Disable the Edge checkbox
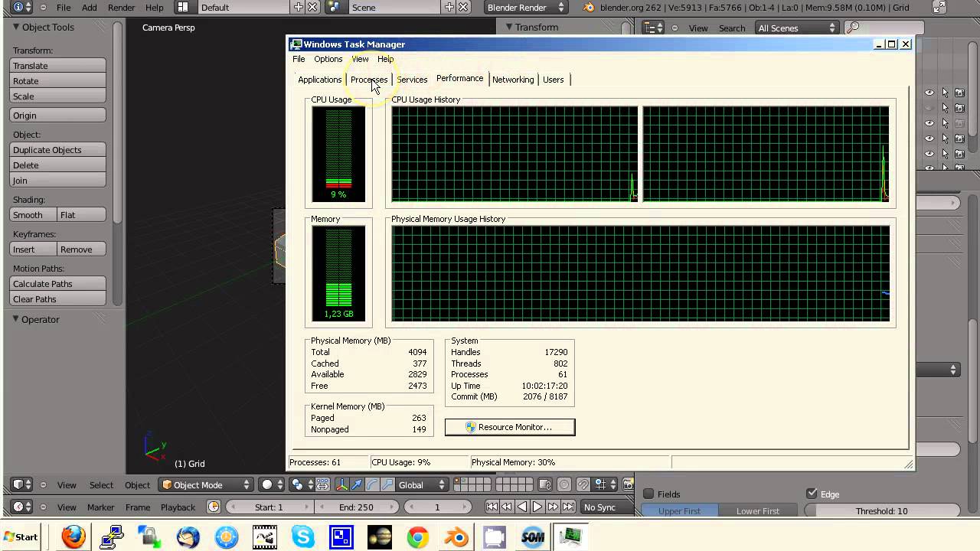 tap(812, 494)
